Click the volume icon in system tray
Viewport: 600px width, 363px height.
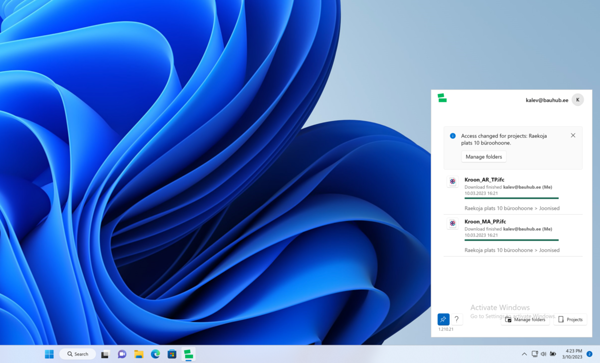click(543, 354)
